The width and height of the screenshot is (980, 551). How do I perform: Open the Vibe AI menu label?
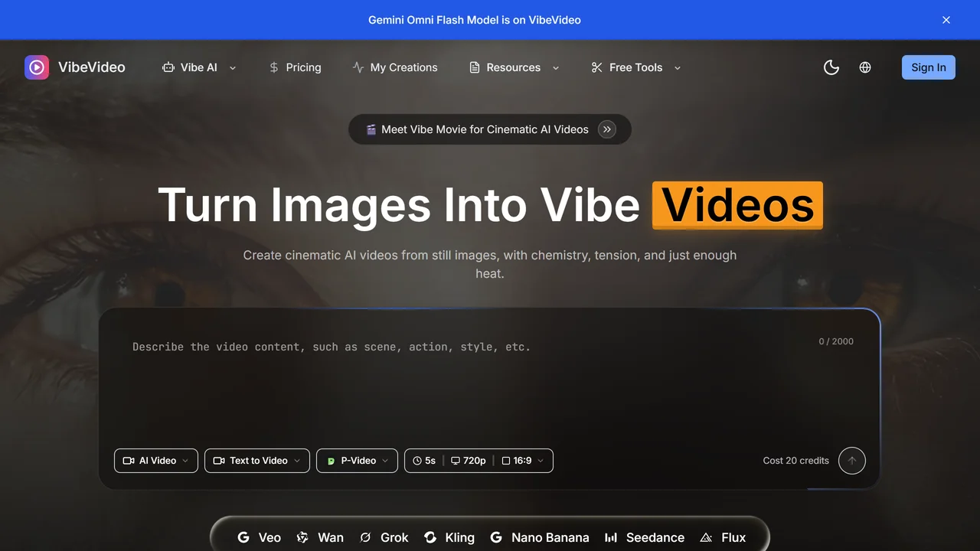point(199,67)
